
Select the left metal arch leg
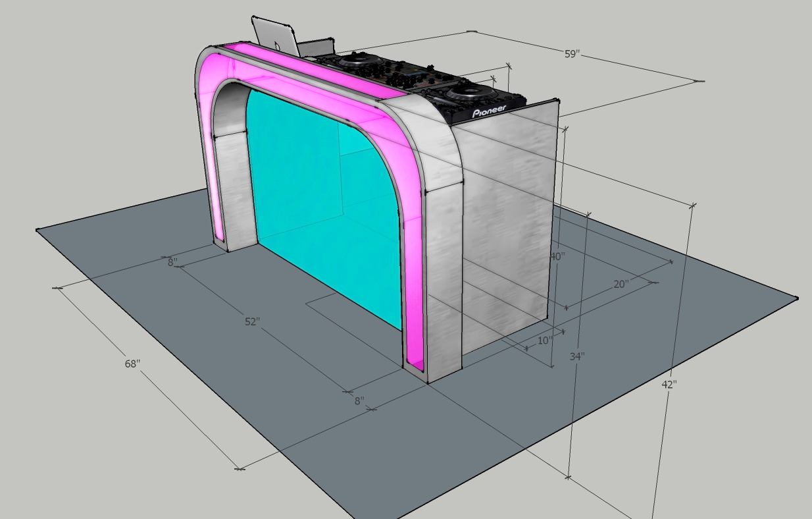[234, 191]
